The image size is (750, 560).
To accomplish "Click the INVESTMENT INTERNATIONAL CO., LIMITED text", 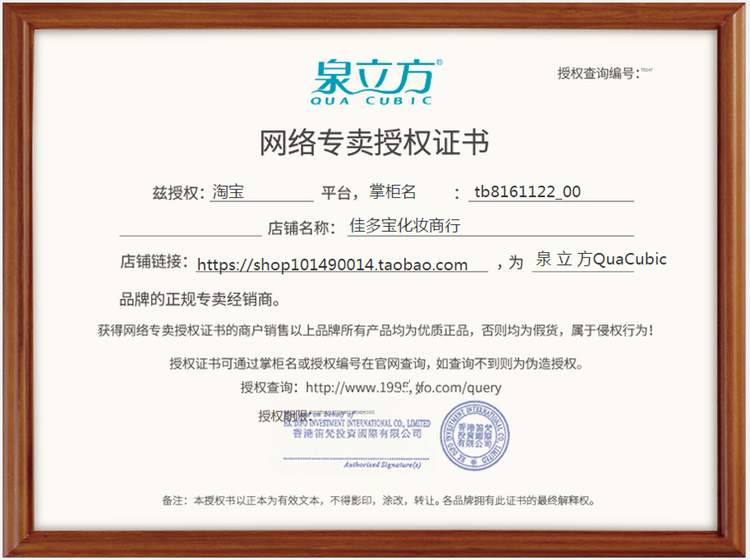I will [x=357, y=423].
